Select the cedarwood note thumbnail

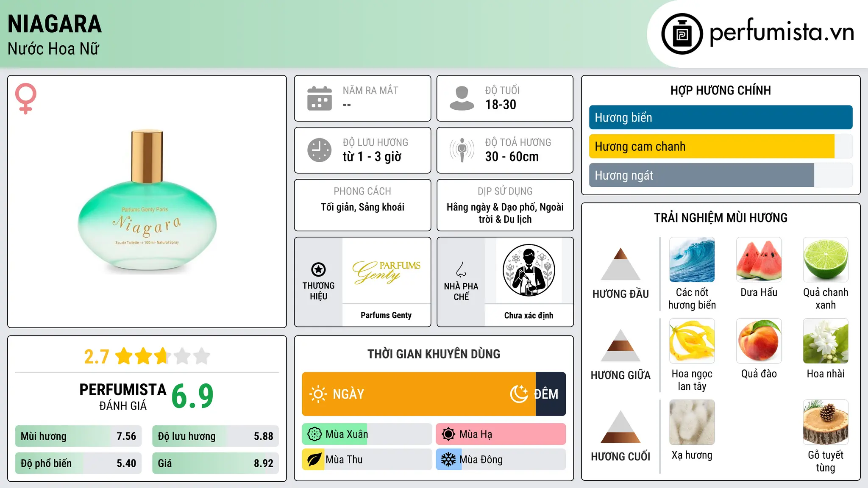[x=826, y=422]
